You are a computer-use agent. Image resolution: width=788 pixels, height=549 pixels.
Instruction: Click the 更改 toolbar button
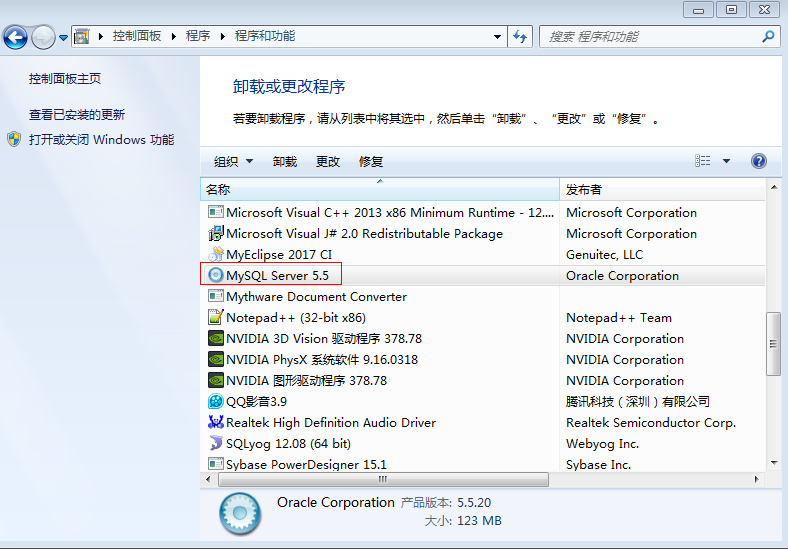pyautogui.click(x=328, y=161)
